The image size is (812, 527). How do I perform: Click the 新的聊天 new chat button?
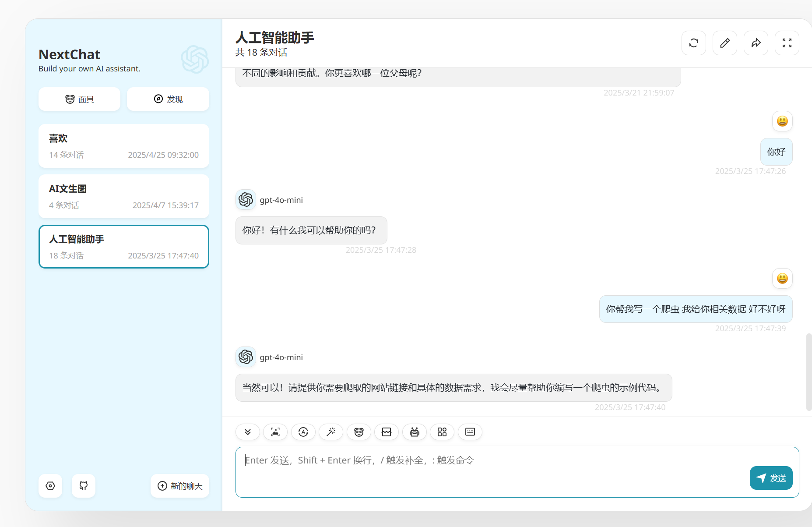click(179, 486)
